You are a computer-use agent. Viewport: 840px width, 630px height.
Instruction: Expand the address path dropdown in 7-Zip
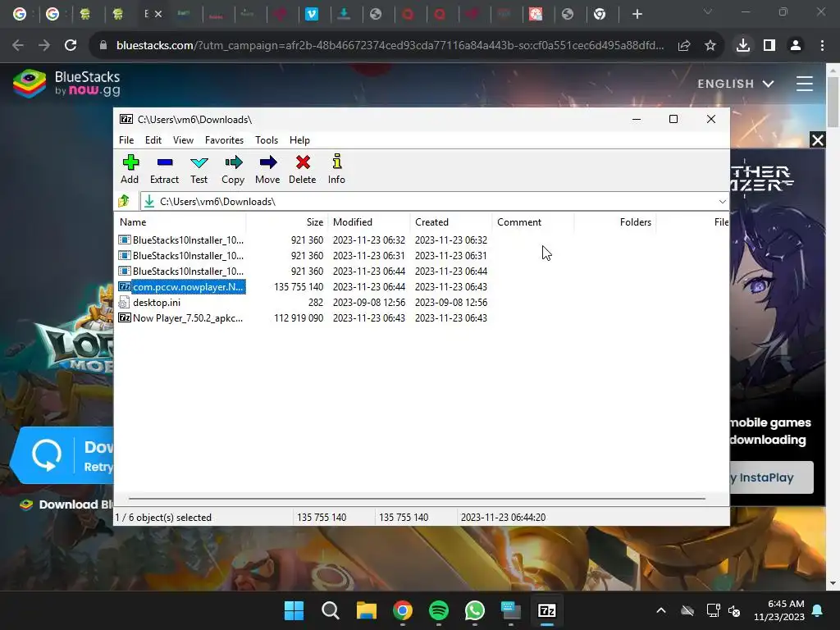[722, 202]
